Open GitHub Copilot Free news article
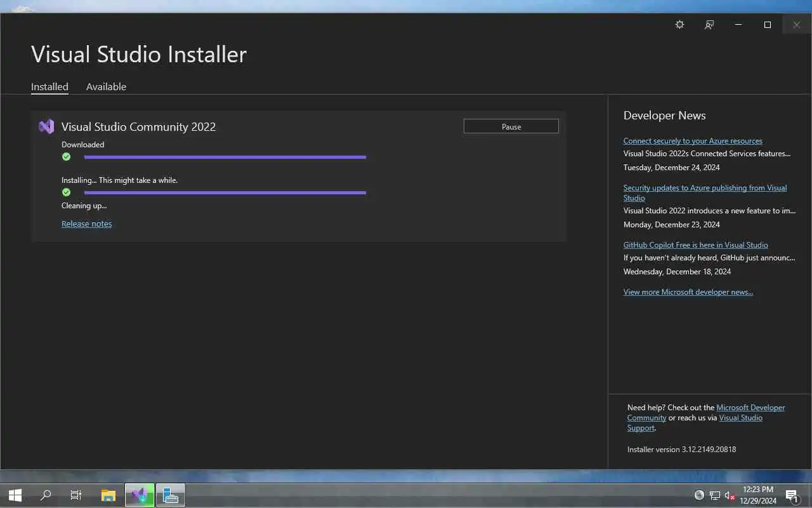The height and width of the screenshot is (508, 812). pyautogui.click(x=696, y=245)
